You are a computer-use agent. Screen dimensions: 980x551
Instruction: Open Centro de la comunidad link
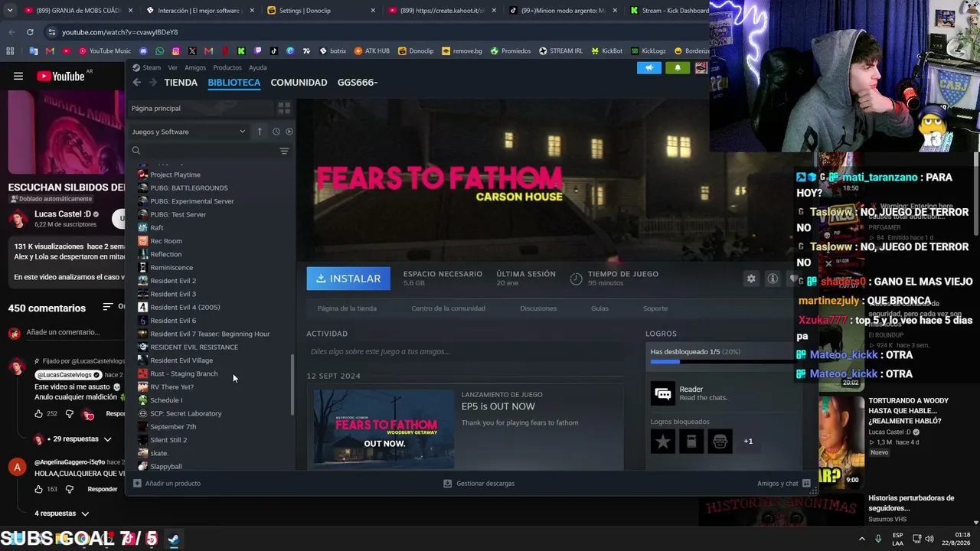coord(448,308)
